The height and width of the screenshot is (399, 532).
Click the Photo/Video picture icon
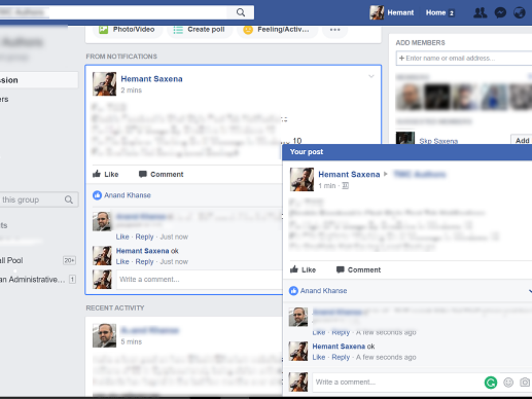click(x=103, y=30)
